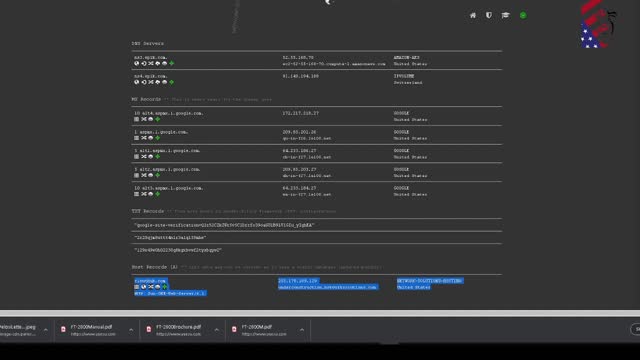
Task: Click highlighted NETWORK-SOLUTIONS-HOSTING text
Action: pyautogui.click(x=429, y=281)
